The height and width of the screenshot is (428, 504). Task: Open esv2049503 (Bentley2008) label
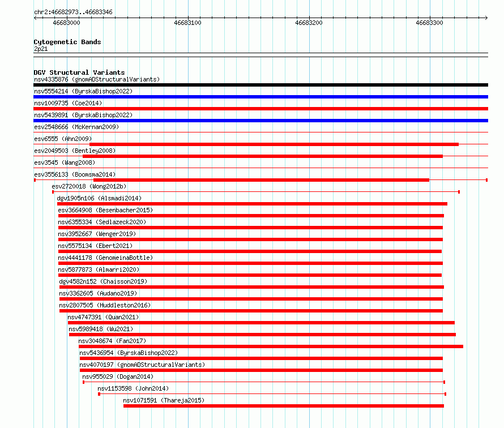coord(75,151)
